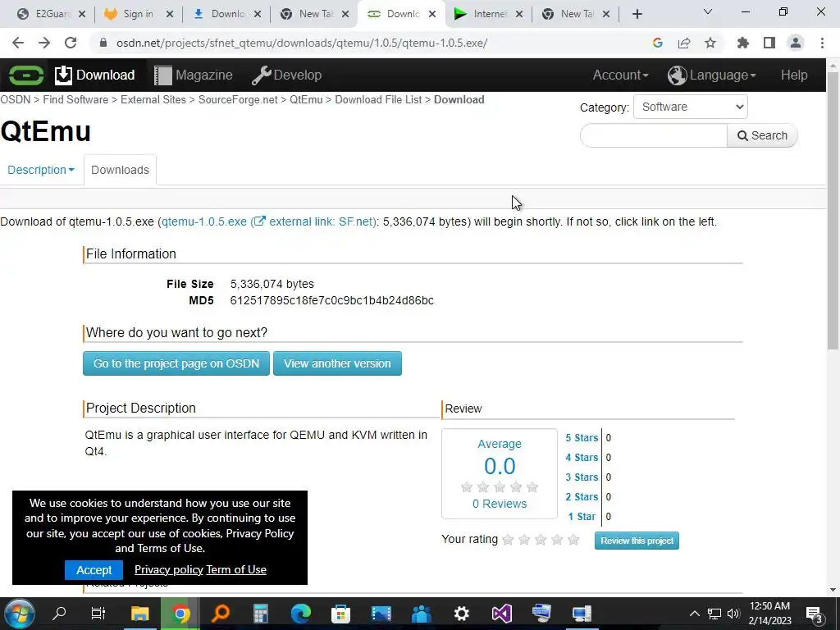Open the Help page
The height and width of the screenshot is (630, 840).
tap(794, 75)
